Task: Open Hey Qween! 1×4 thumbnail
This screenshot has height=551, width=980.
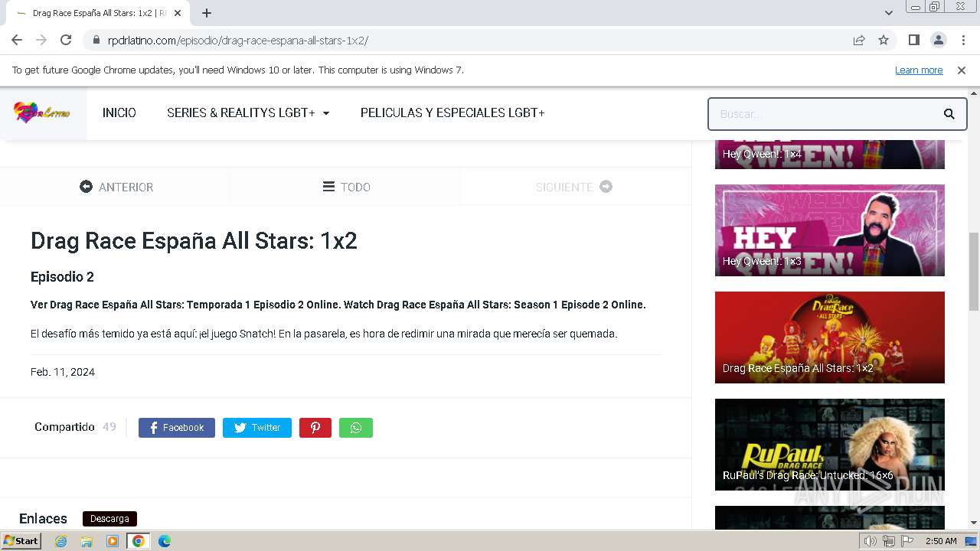Action: coord(830,154)
